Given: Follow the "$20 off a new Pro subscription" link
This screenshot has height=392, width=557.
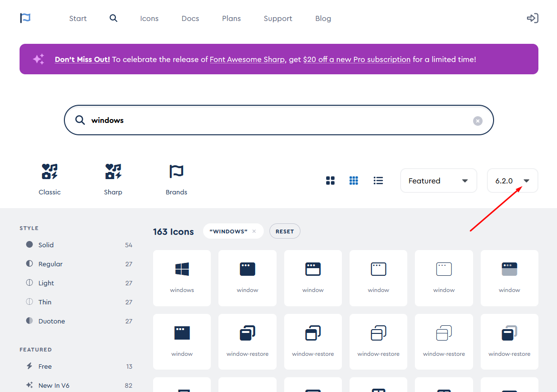Looking at the screenshot, I should [x=357, y=59].
